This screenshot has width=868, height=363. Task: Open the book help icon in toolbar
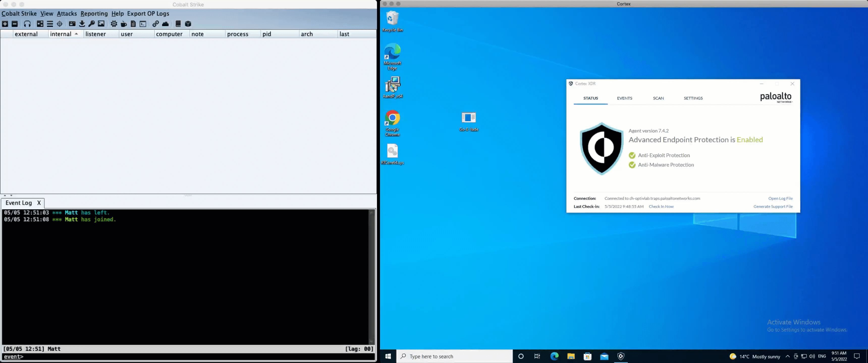click(178, 24)
